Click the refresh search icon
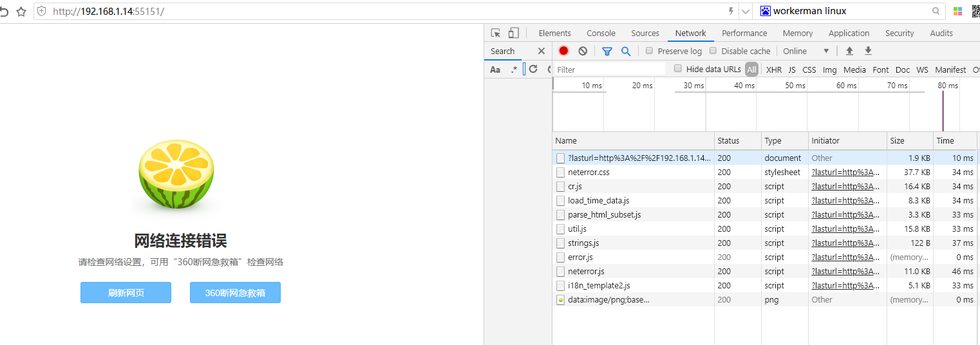 533,69
